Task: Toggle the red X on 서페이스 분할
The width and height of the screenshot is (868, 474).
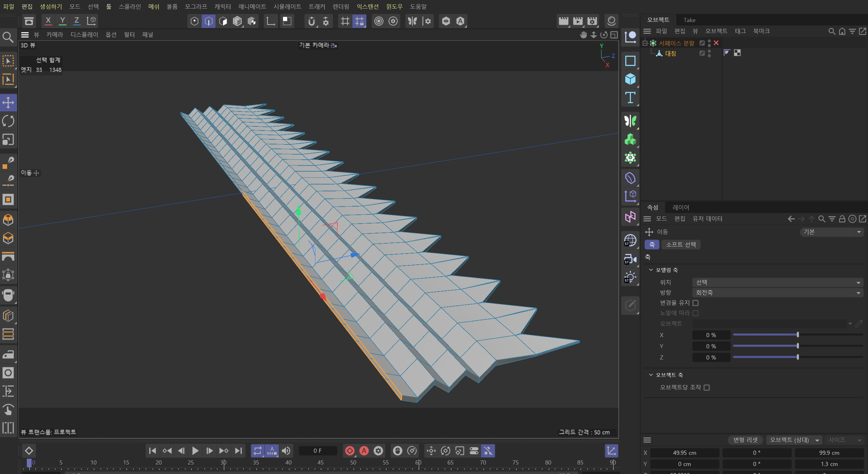Action: pos(716,43)
